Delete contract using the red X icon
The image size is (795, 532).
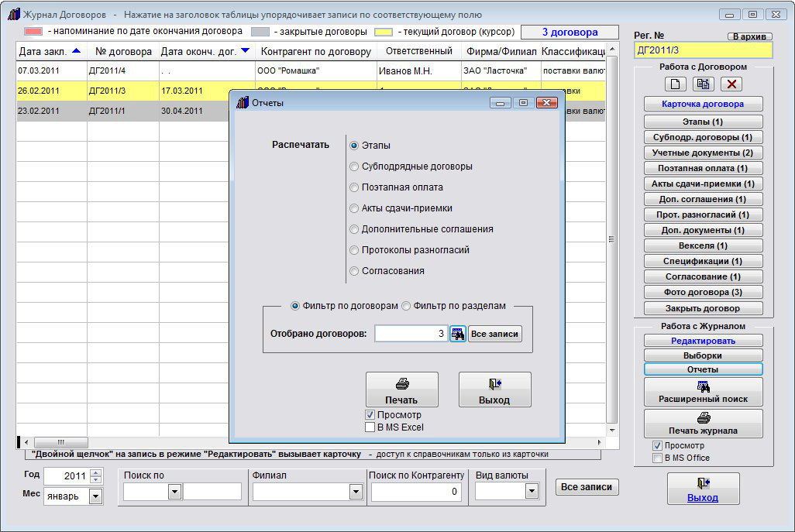point(731,84)
